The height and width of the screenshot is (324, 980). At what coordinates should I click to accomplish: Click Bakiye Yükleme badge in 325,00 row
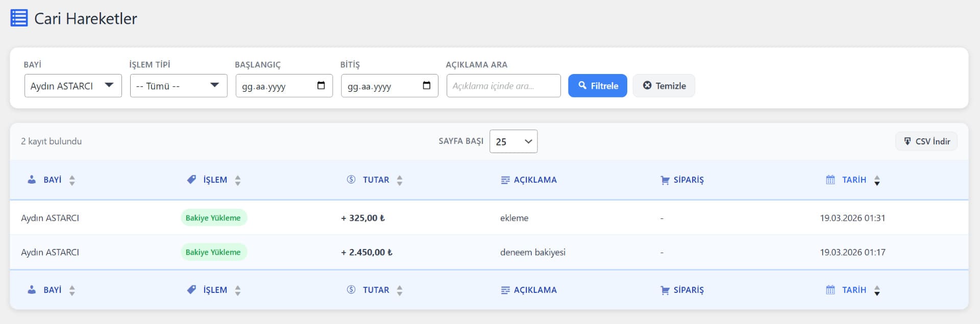click(x=213, y=218)
